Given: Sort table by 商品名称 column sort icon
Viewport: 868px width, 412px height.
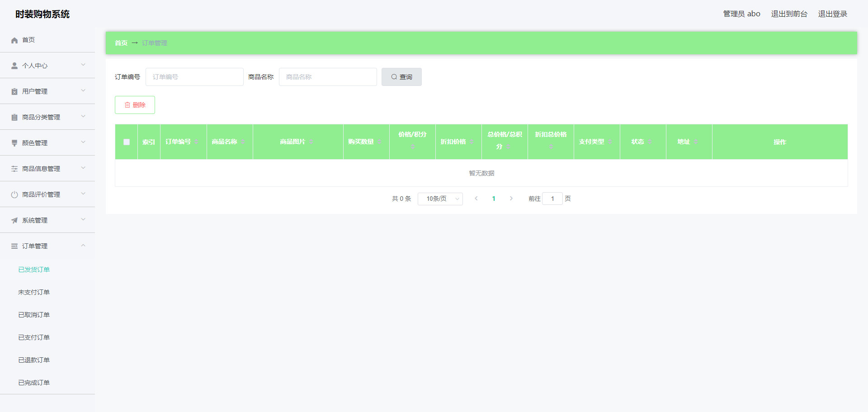Looking at the screenshot, I should [243, 142].
